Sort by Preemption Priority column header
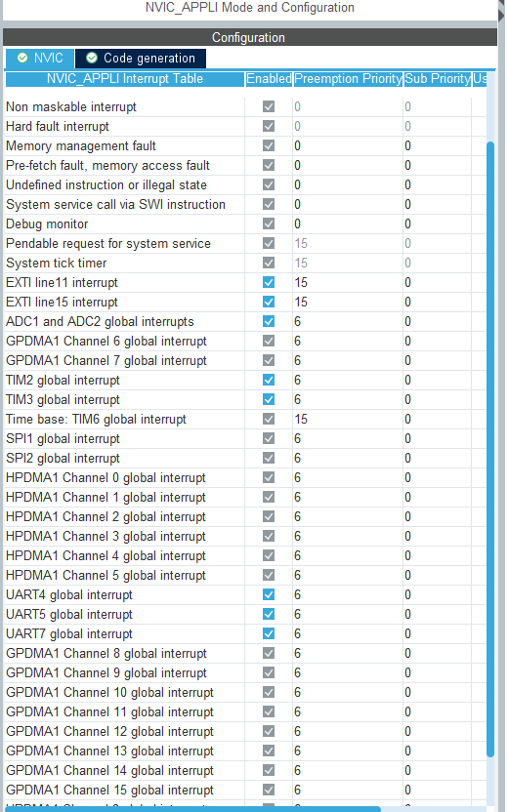The width and height of the screenshot is (508, 812). pyautogui.click(x=348, y=79)
